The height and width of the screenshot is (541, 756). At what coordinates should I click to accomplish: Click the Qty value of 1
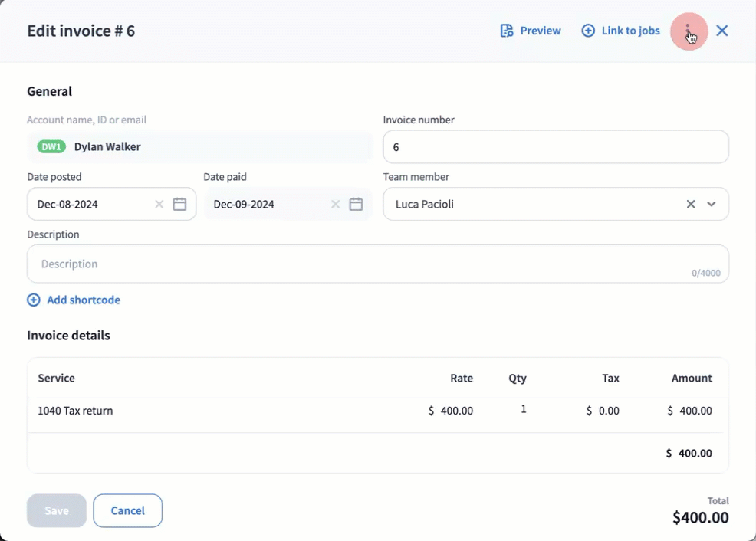tap(524, 409)
